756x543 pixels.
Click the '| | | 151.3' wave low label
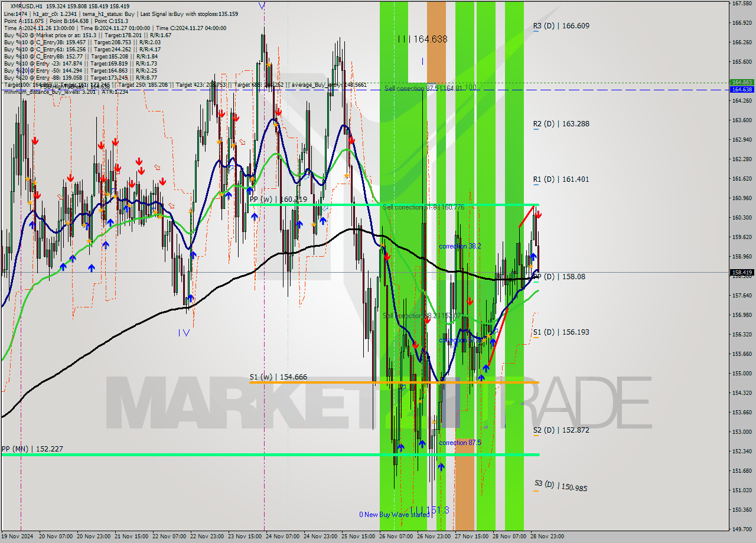429,510
